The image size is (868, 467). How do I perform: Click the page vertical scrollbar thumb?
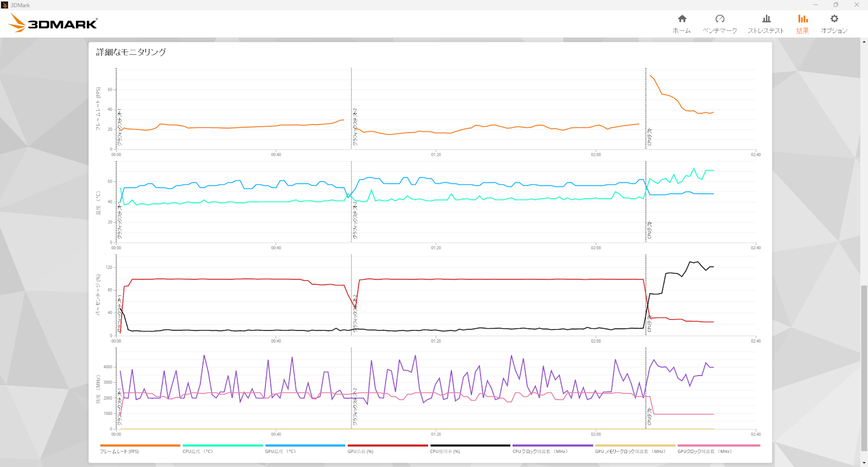point(864,368)
